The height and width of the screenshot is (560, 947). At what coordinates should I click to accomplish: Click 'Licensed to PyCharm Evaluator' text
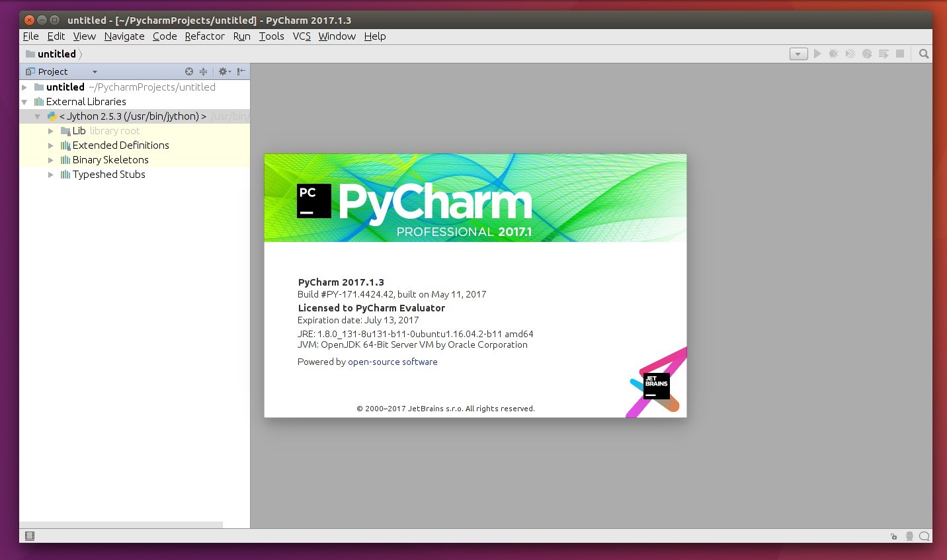(372, 308)
